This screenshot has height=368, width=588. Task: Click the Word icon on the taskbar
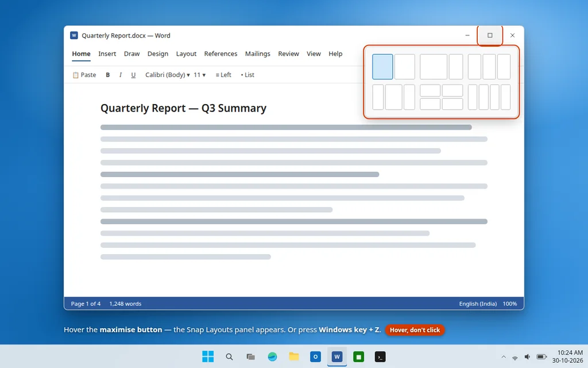(336, 356)
